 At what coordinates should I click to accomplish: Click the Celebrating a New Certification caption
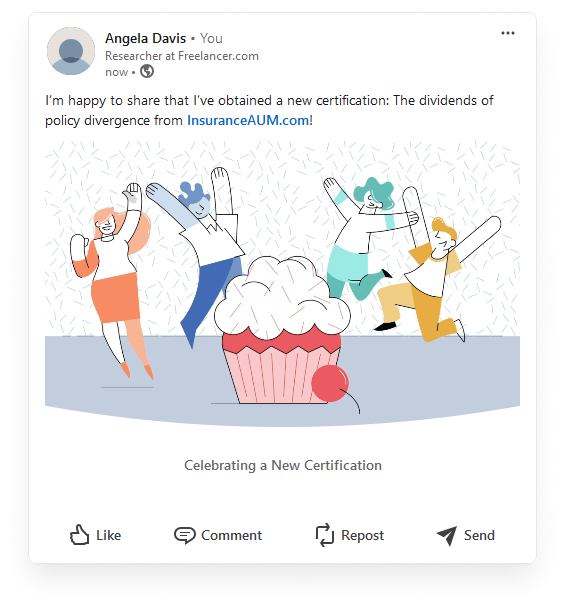click(283, 465)
